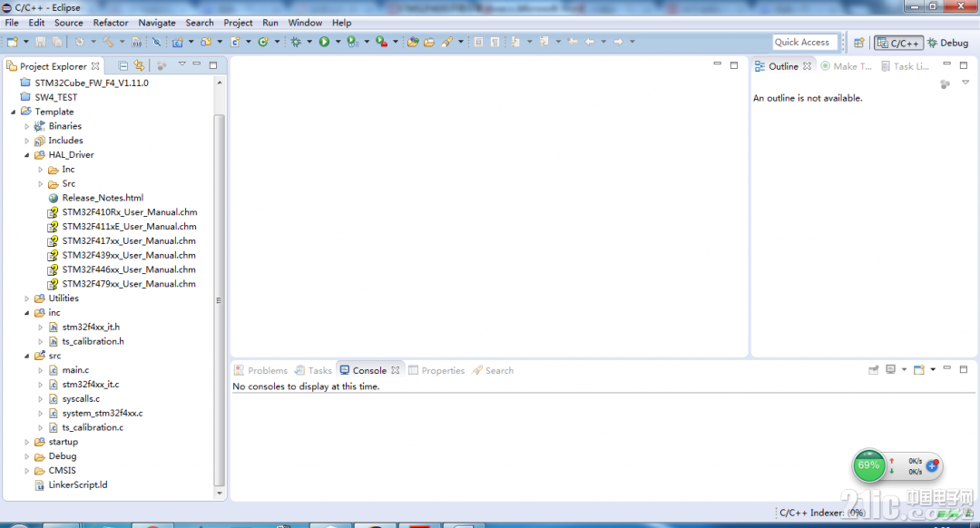980x528 pixels.
Task: Open dropdown arrow beside Debug bug icon
Action: pyautogui.click(x=309, y=42)
